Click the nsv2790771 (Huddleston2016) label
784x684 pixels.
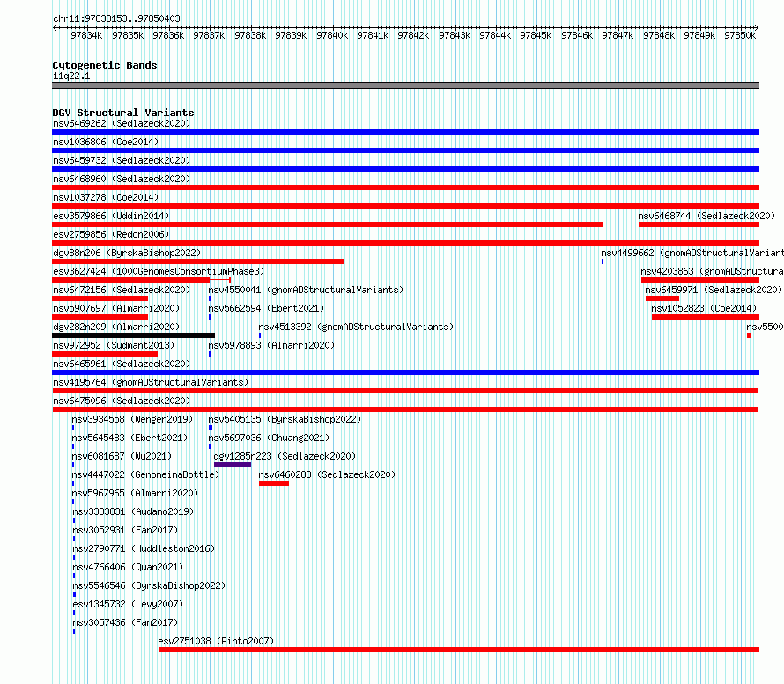(144, 548)
